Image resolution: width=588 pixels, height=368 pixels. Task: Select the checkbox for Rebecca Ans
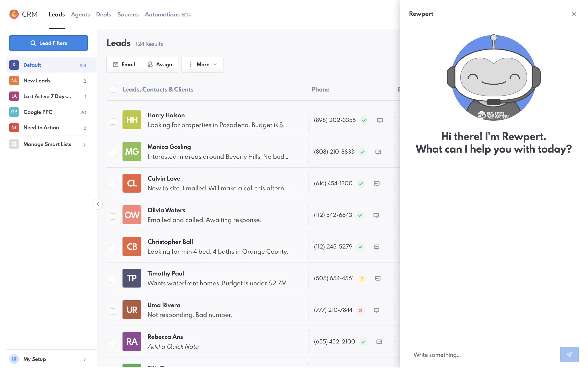tap(113, 343)
